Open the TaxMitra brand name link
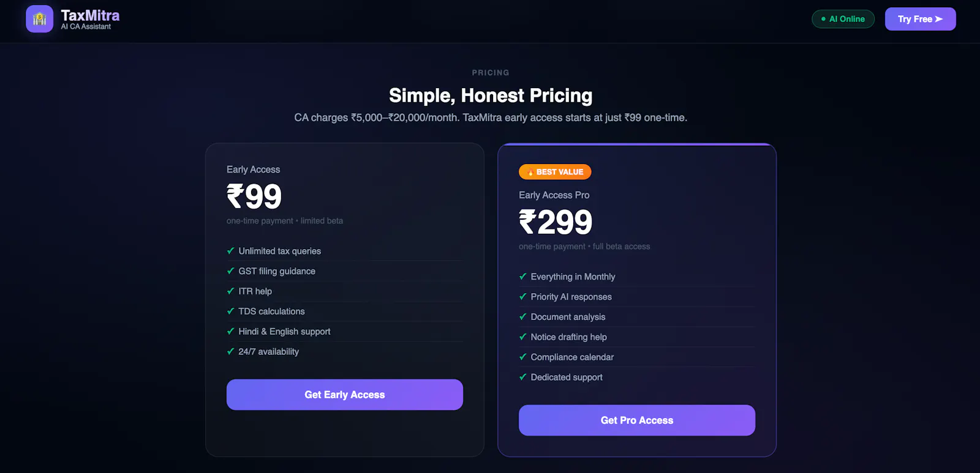 tap(90, 15)
